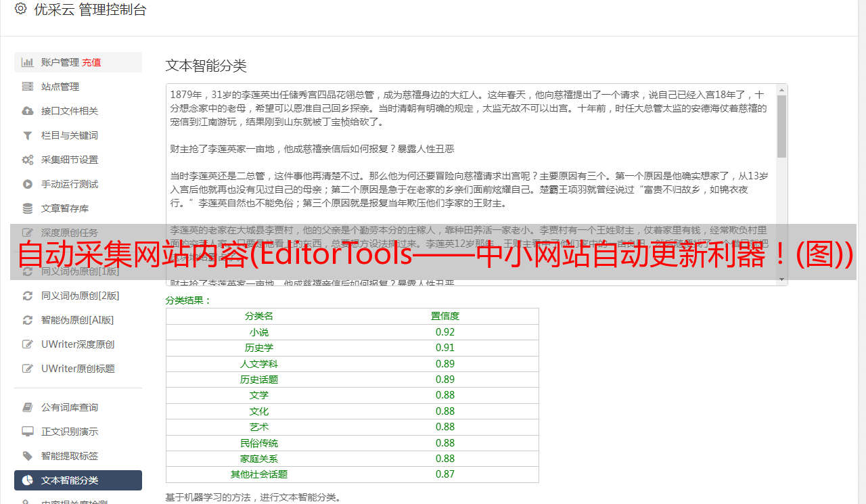
Task: Click the gears icon for 采集细节设置
Action: 28,160
